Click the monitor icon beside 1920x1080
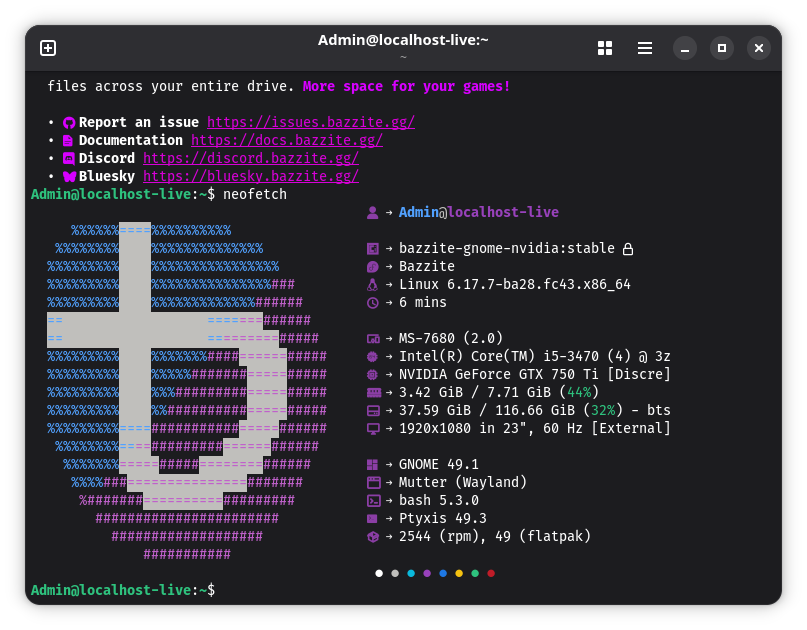This screenshot has width=807, height=630. point(373,429)
